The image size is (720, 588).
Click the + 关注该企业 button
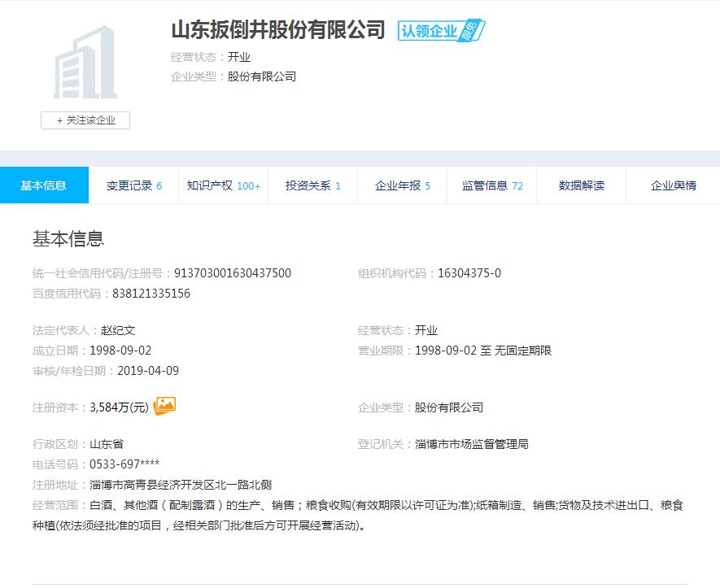tap(85, 120)
